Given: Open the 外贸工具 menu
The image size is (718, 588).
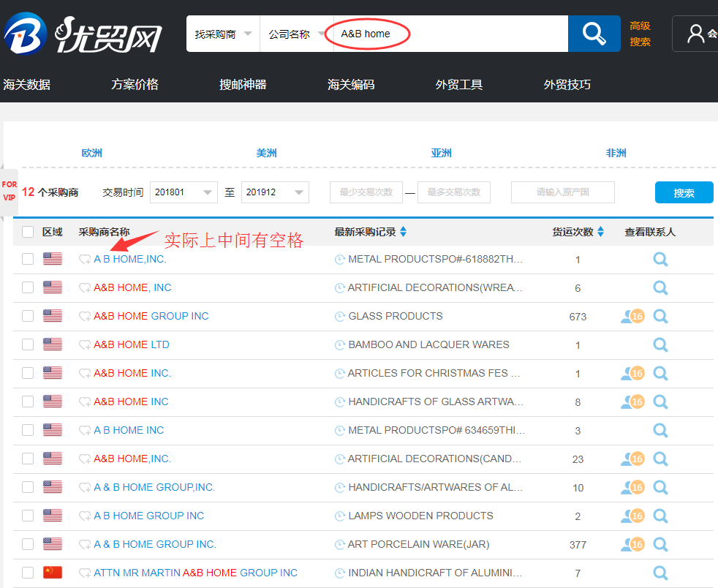Looking at the screenshot, I should pos(459,84).
